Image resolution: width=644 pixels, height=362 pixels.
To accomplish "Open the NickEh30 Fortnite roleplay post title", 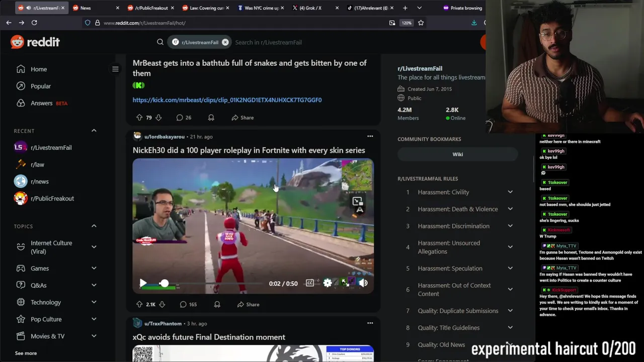I will click(249, 150).
